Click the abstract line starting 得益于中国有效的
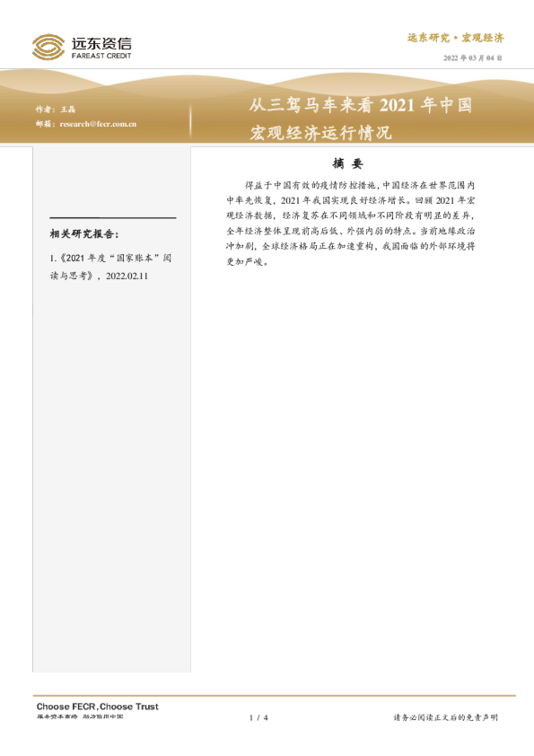534x756 pixels. click(360, 185)
